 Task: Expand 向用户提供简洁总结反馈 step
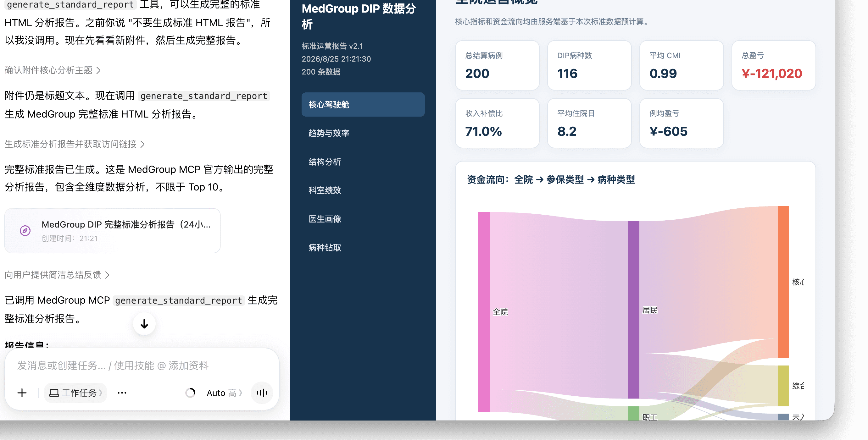point(57,275)
